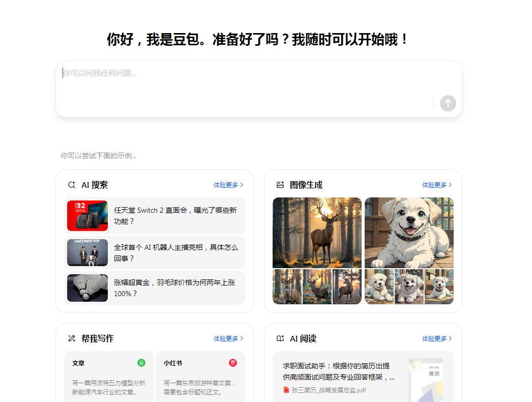Click the 帮我写作 pen icon

(71, 338)
